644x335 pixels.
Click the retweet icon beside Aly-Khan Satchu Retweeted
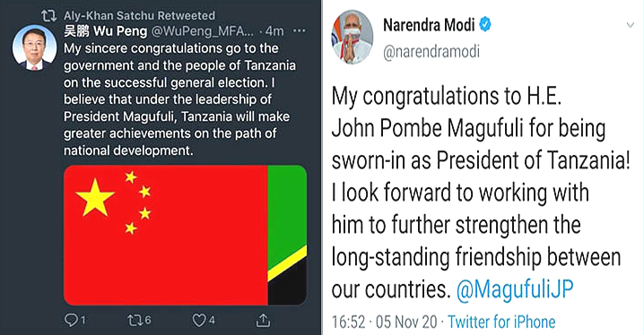[48, 16]
